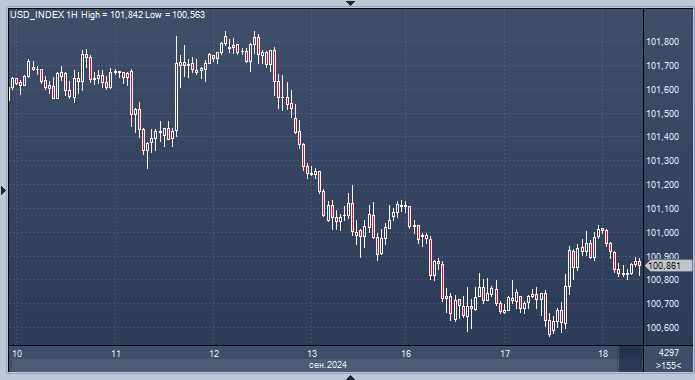The image size is (695, 380).
Task: Click the USD_INDEX 1H chart title
Action: click(x=43, y=15)
